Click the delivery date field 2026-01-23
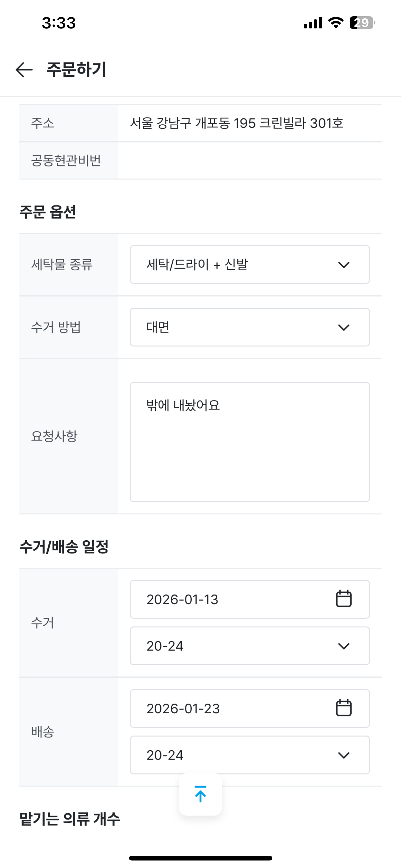The height and width of the screenshot is (868, 401). (x=229, y=709)
